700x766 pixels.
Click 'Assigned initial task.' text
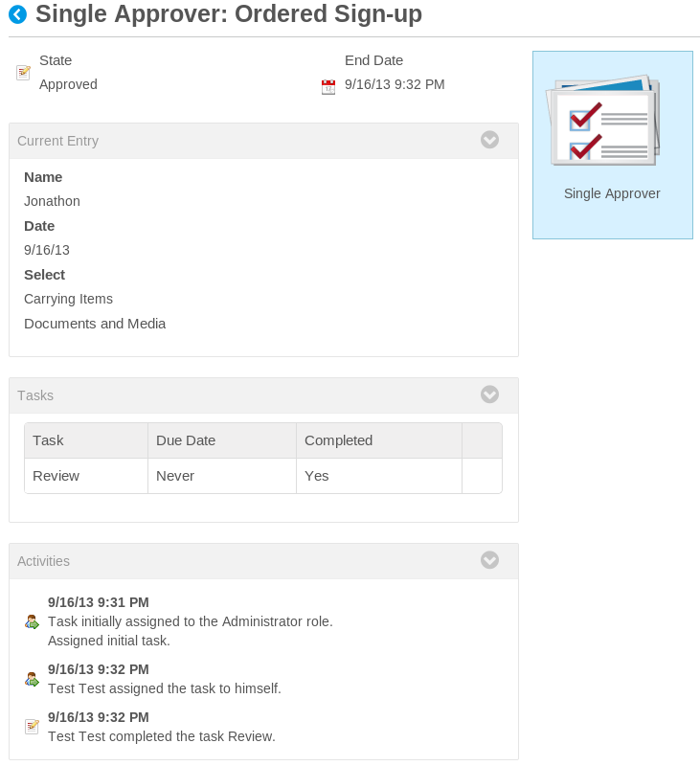tap(109, 641)
